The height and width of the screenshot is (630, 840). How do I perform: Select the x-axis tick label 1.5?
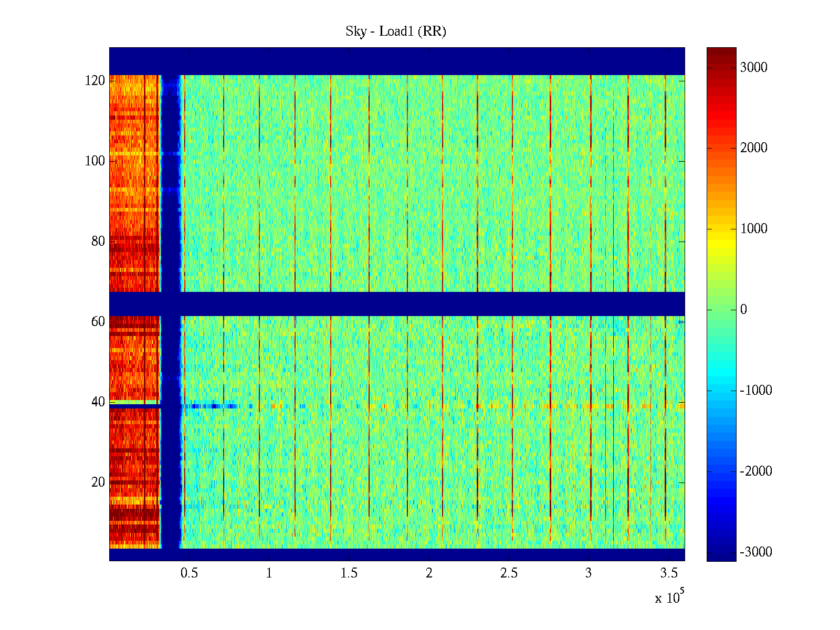coord(349,573)
